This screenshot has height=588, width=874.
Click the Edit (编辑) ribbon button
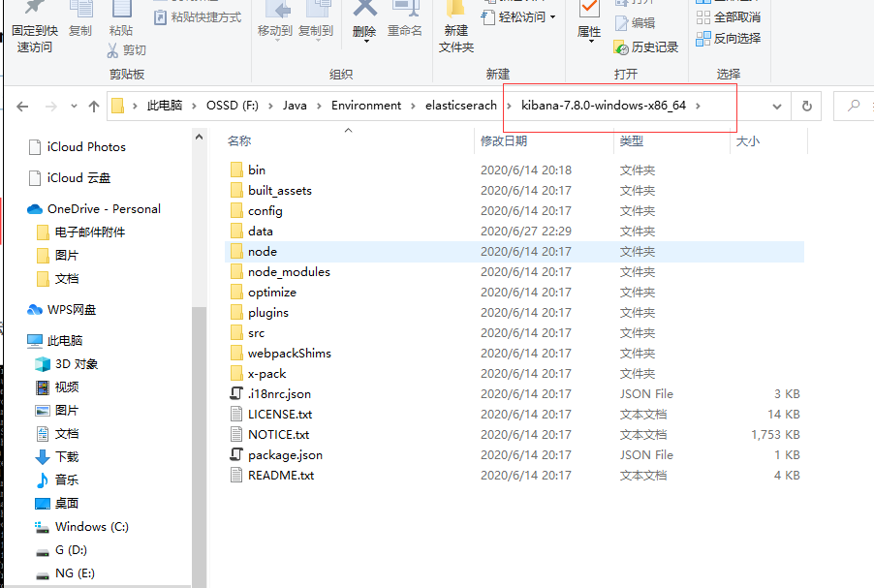pos(635,23)
